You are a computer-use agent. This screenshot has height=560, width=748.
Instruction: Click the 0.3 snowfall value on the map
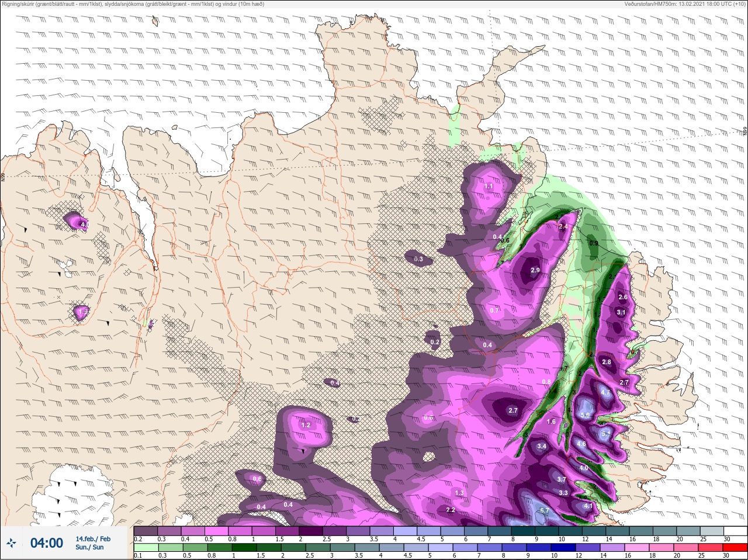click(418, 259)
